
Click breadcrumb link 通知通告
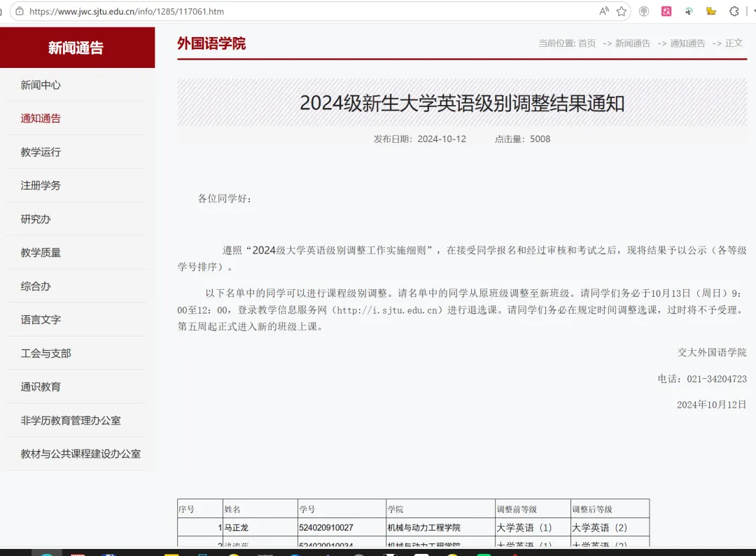[x=687, y=43]
